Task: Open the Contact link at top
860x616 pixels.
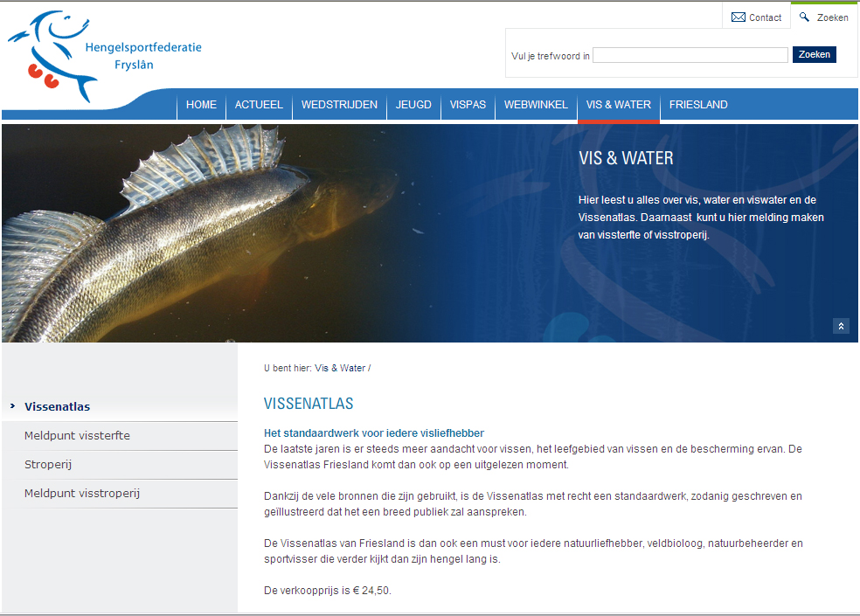Action: (x=765, y=17)
